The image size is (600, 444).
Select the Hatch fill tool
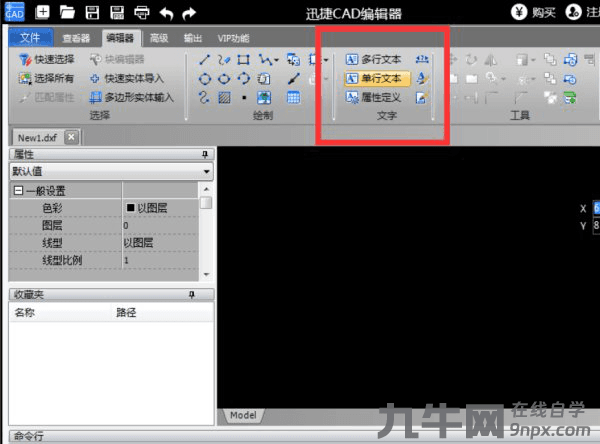(224, 98)
